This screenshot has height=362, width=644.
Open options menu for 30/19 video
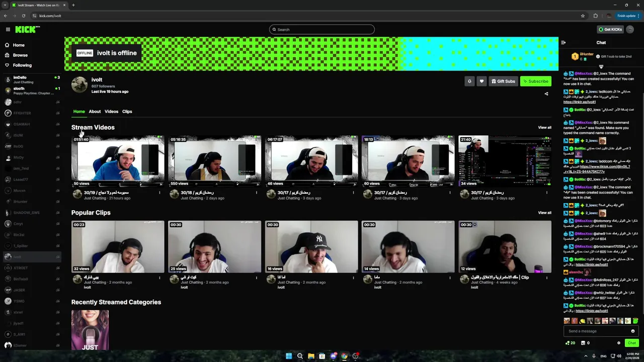[x=160, y=193]
